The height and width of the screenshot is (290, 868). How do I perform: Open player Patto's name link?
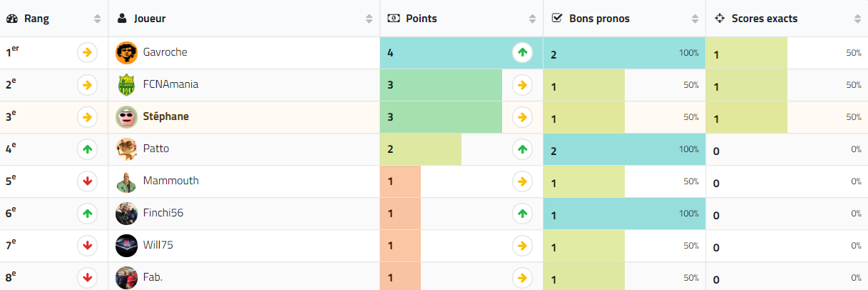pos(156,149)
